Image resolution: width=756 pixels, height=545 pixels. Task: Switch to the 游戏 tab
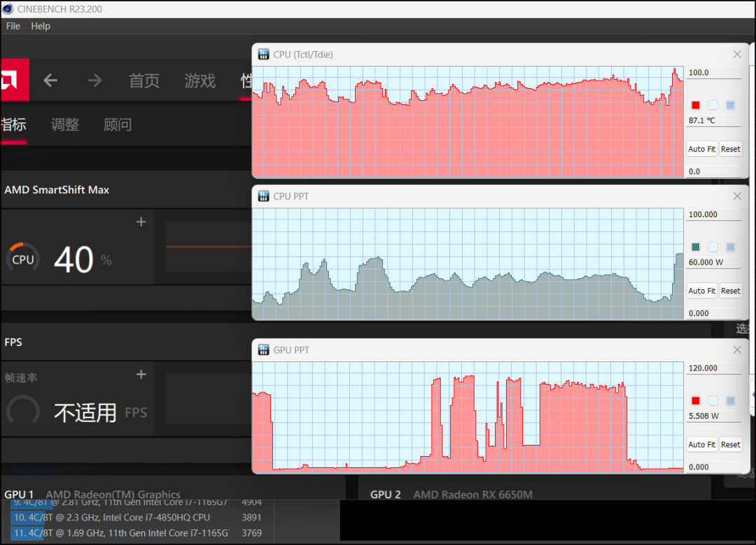tap(200, 81)
